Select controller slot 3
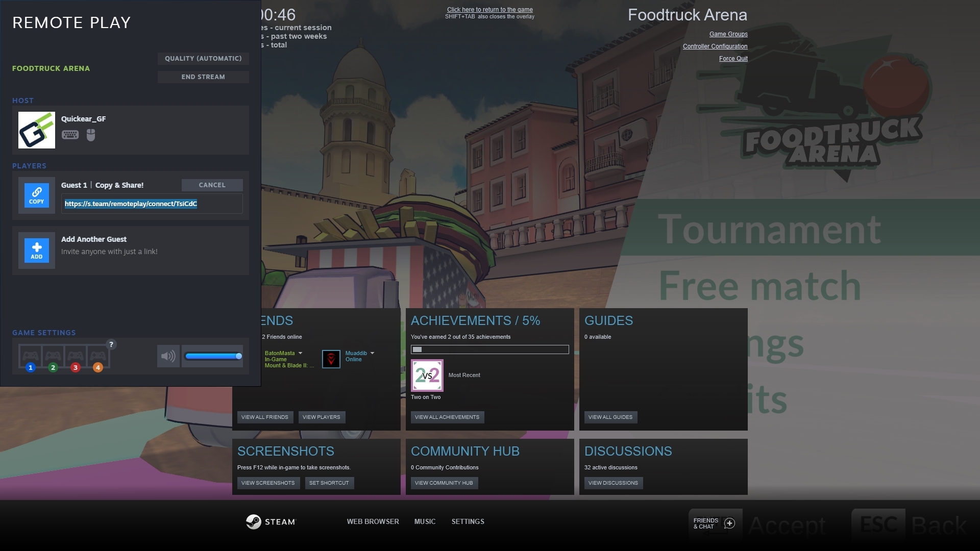This screenshot has width=980, height=551. (76, 358)
